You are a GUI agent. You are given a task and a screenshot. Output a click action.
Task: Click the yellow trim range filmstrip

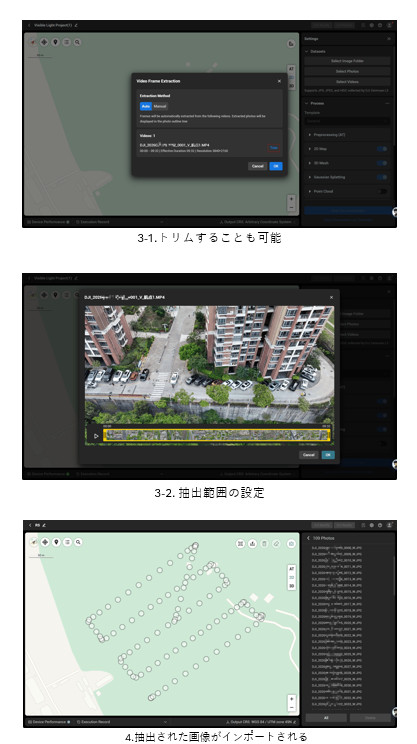(216, 435)
